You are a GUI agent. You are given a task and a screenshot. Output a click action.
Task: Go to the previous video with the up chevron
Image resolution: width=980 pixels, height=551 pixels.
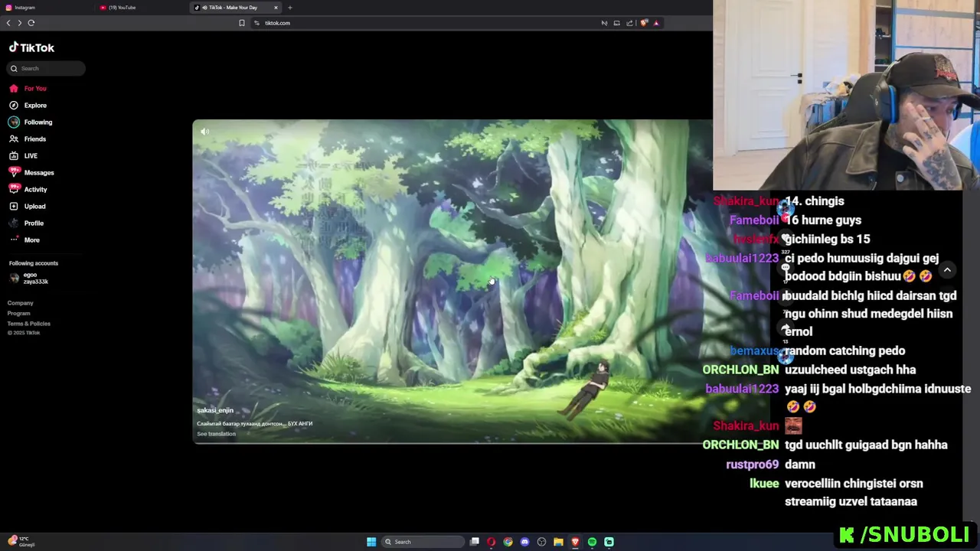point(947,270)
